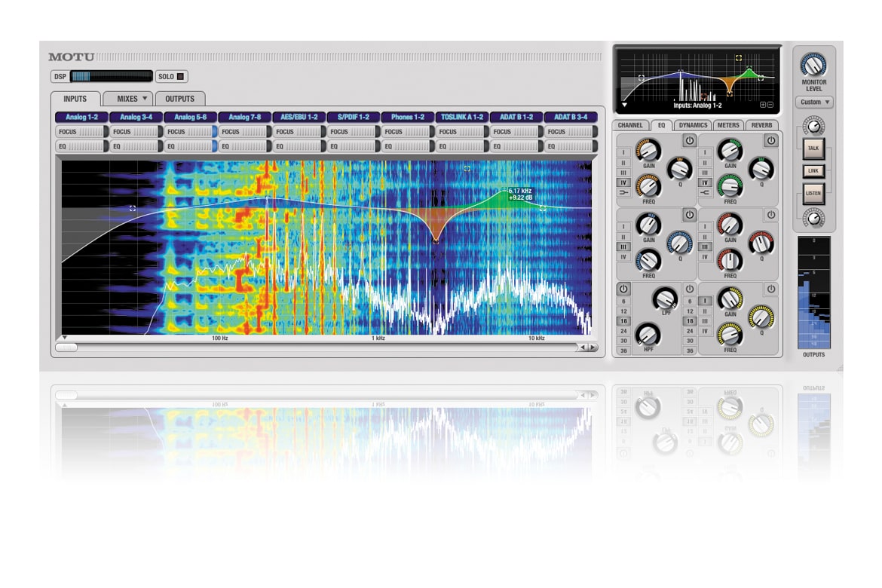Expand the triangle menu in EQ thumbnail display

pos(624,106)
